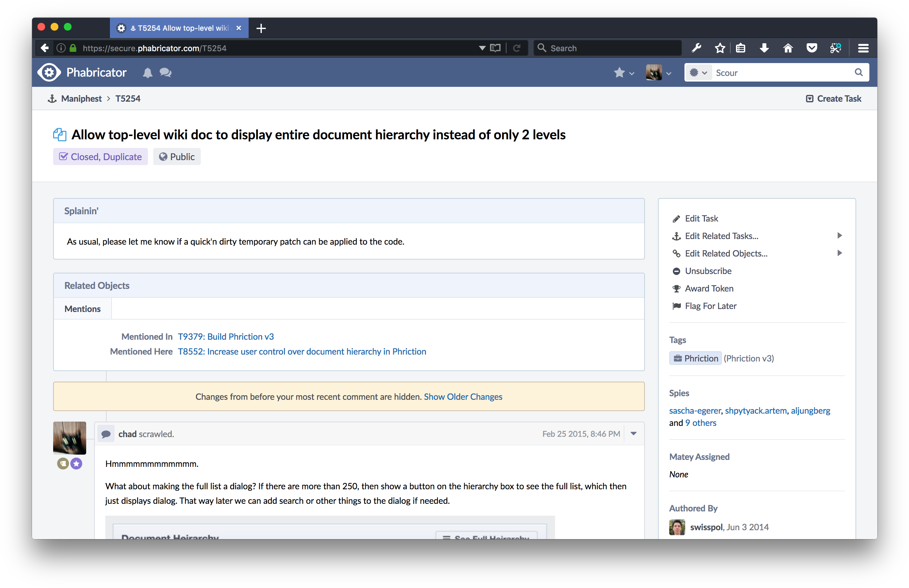Open the conversations chat bubbles icon
This screenshot has height=588, width=909.
[x=165, y=73]
